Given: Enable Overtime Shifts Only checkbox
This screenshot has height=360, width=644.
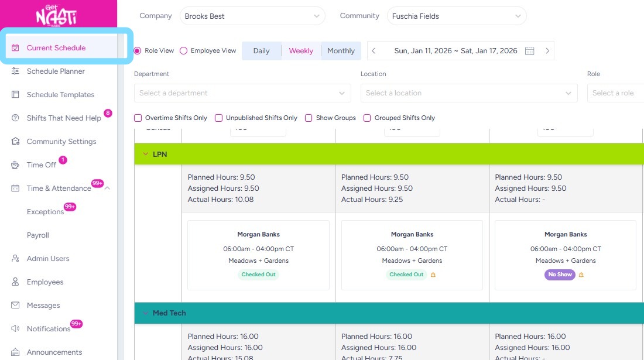Looking at the screenshot, I should [138, 118].
